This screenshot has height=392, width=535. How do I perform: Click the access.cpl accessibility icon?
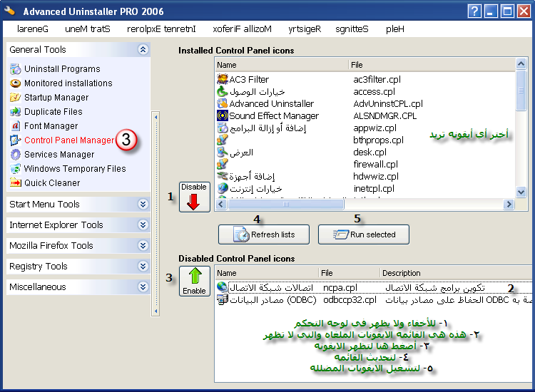tap(223, 91)
